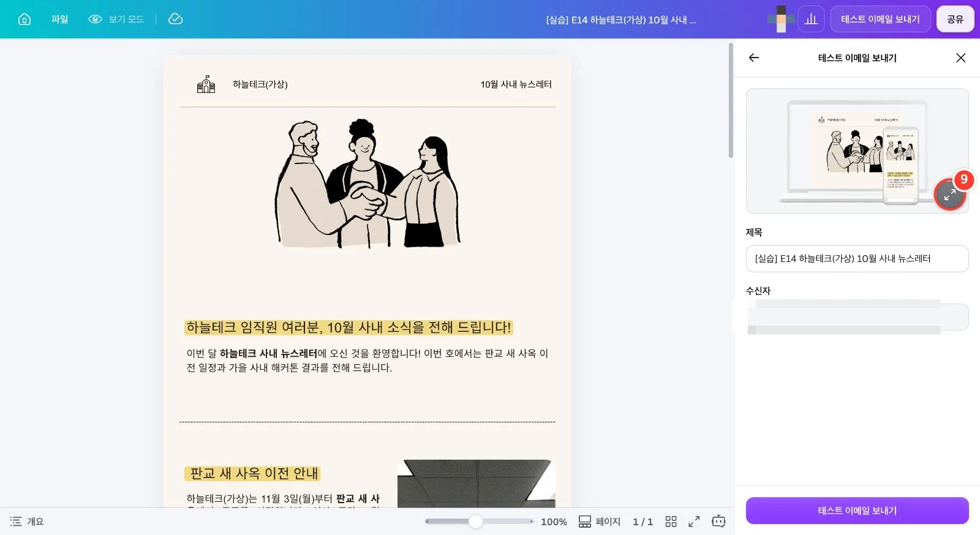Click the 수신자 recipient field
This screenshot has width=980, height=535.
tap(857, 317)
